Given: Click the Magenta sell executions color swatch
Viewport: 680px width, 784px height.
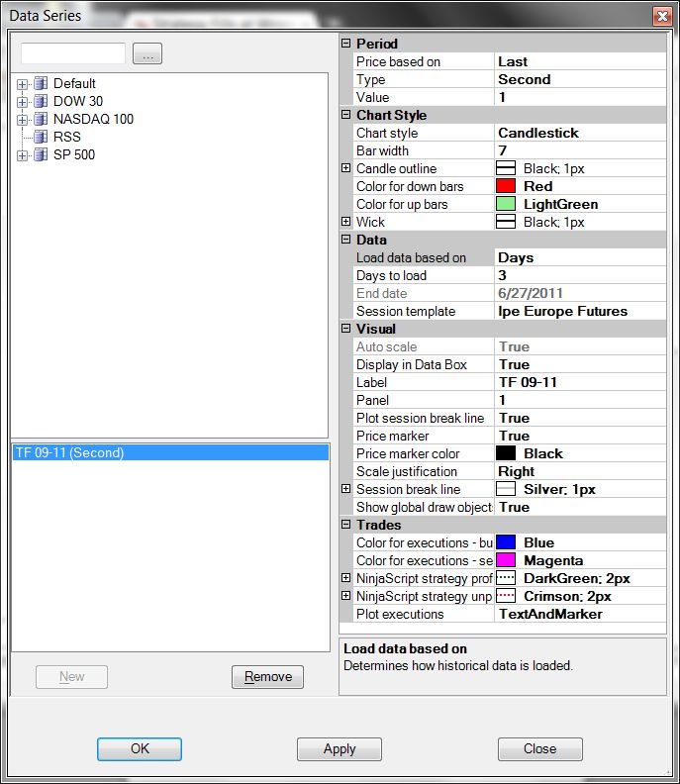Looking at the screenshot, I should click(506, 560).
